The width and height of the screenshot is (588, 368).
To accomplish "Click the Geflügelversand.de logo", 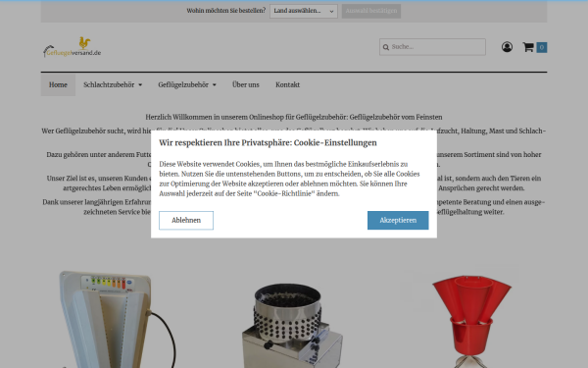I will coord(72,47).
